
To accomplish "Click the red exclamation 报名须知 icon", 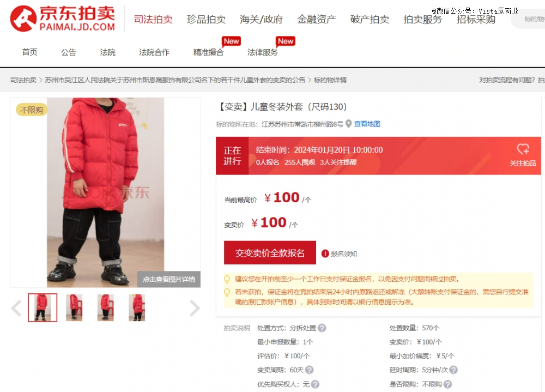I will 325,254.
